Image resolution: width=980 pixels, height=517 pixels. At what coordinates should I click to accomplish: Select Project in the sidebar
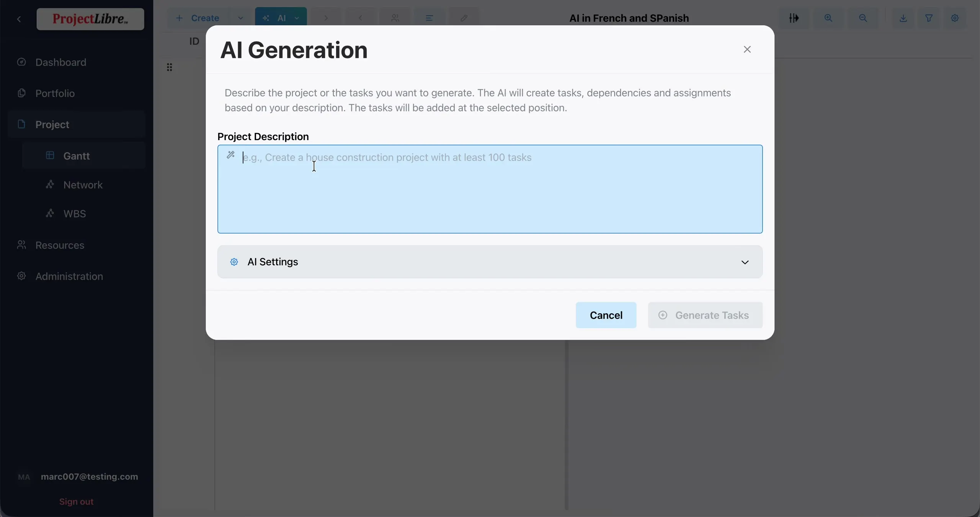[77, 124]
